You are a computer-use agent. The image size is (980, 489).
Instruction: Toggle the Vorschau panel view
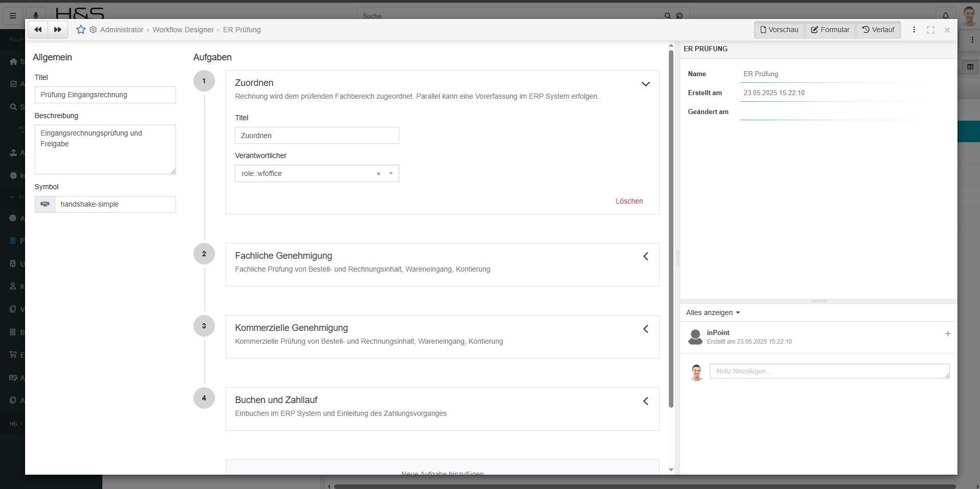click(779, 30)
